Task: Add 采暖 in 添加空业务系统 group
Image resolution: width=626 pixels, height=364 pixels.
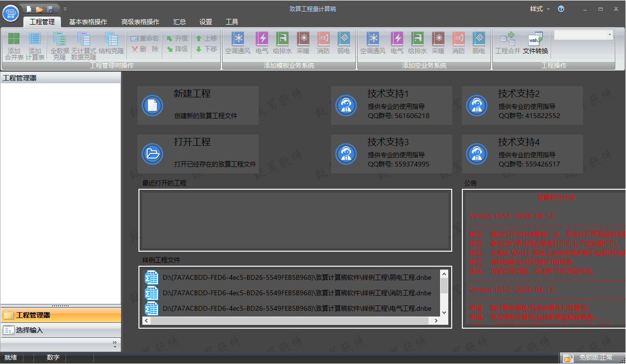Action: (x=438, y=43)
